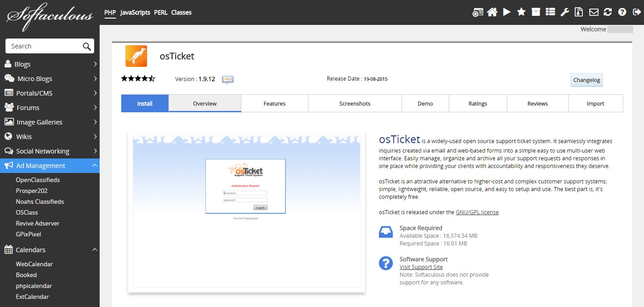Open help using the question mark icon

622,12
